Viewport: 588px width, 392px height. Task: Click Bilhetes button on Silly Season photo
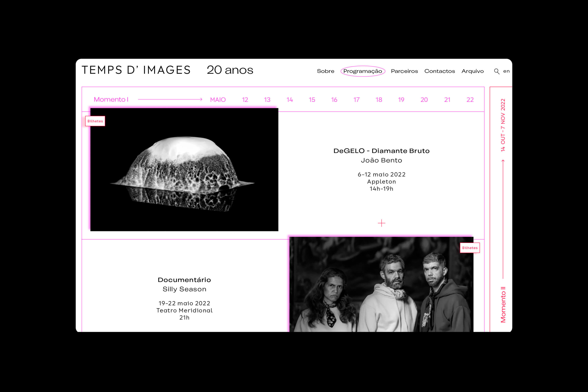coord(470,248)
